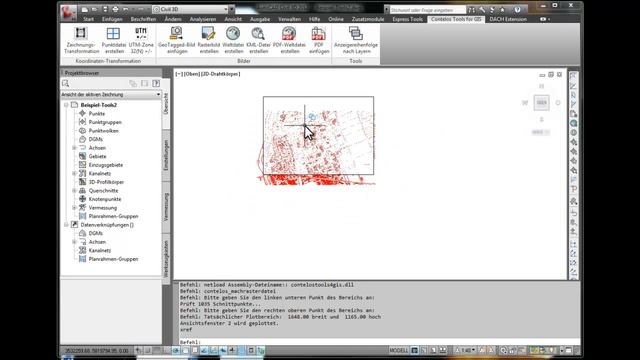Switch to the DACH Extension tab
Viewport: 640px width, 360px height.
click(508, 19)
